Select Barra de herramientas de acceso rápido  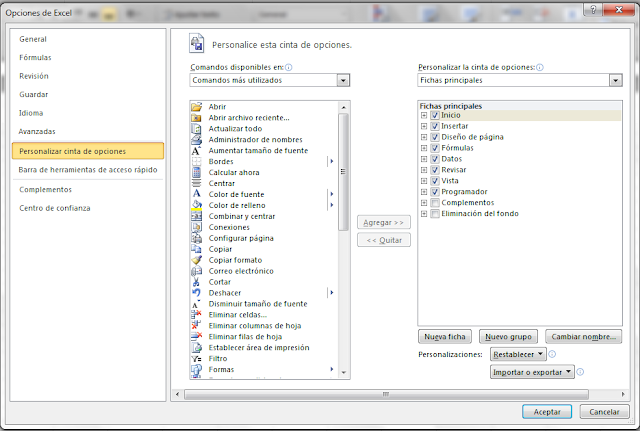pyautogui.click(x=88, y=170)
